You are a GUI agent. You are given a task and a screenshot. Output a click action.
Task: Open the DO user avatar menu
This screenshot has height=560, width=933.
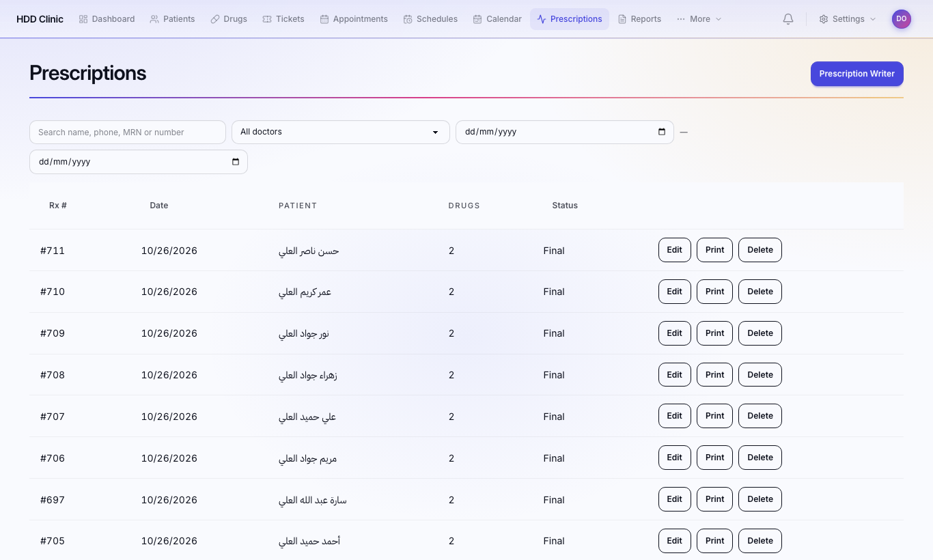tap(902, 19)
